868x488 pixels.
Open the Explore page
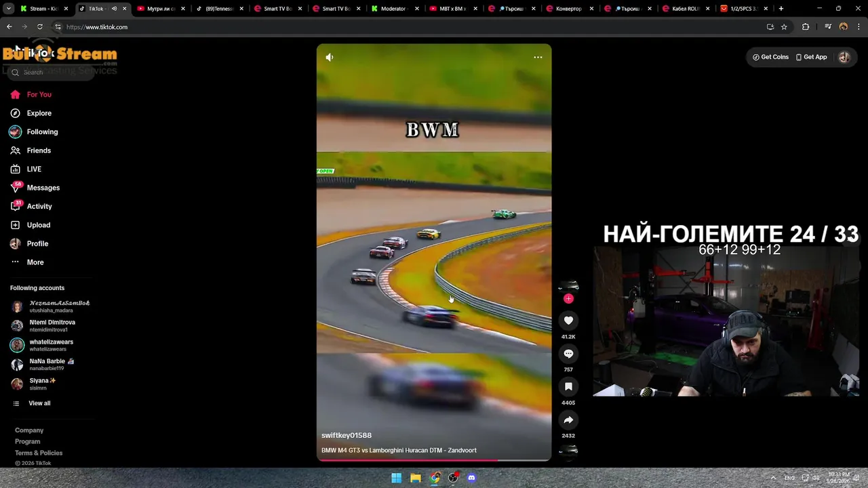[x=39, y=113]
